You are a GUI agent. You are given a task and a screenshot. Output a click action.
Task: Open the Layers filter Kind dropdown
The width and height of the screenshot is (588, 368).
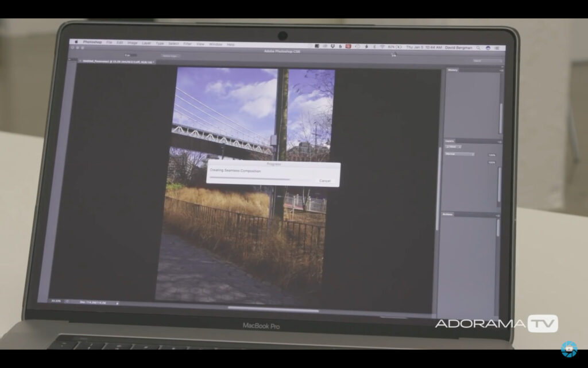click(453, 147)
